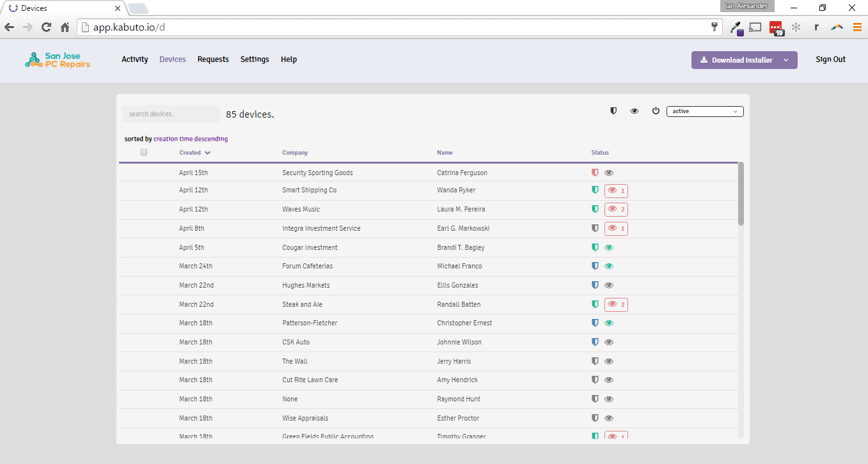Click the shield filter icon above the status column
Screen dimensions: 868x464
[x=613, y=111]
